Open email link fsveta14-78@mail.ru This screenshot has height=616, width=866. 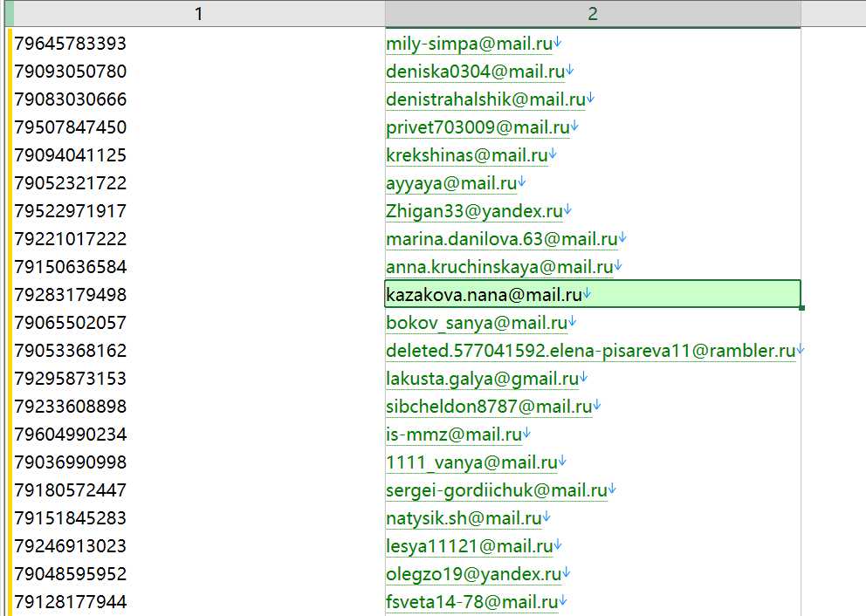coord(471,602)
